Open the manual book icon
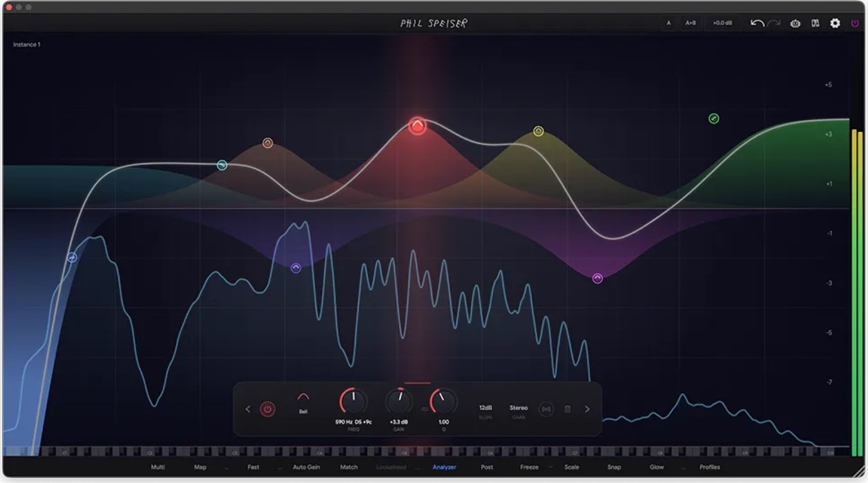868x483 pixels. [x=815, y=23]
